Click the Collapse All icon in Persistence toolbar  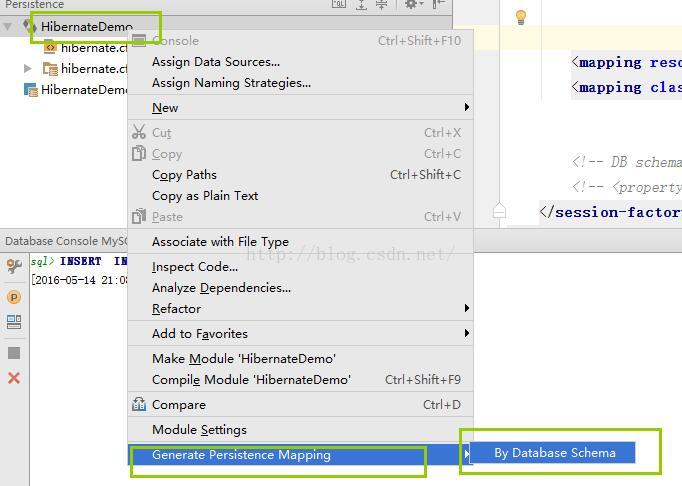coord(381,4)
